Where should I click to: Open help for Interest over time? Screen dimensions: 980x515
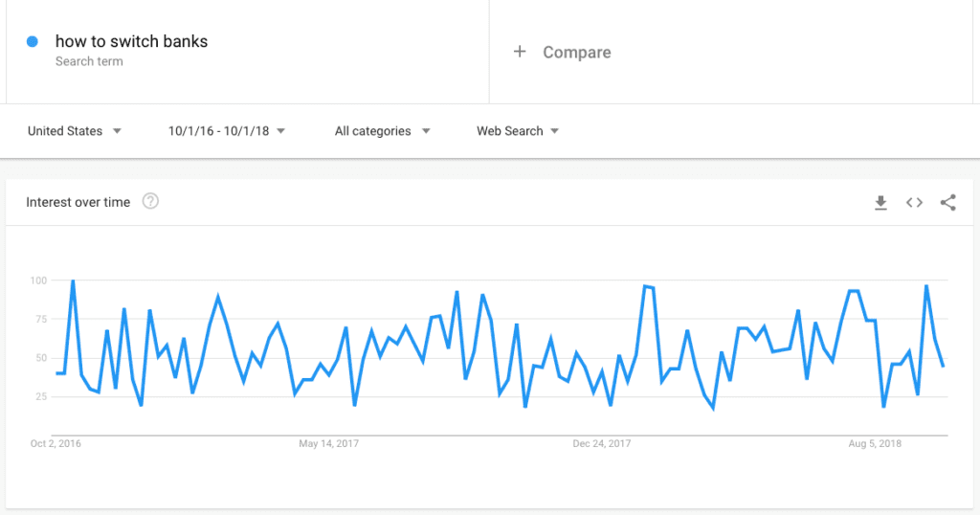pyautogui.click(x=150, y=201)
